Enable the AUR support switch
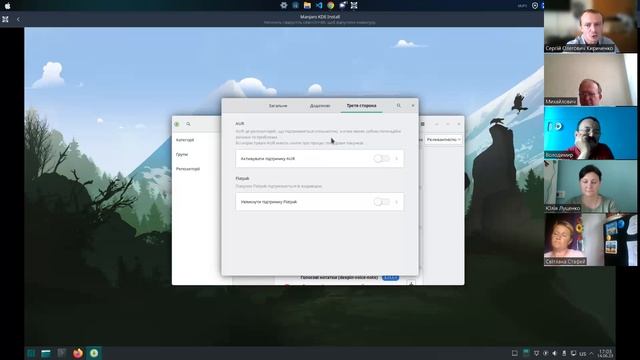Screen dimensions: 640x360 [x=382, y=158]
